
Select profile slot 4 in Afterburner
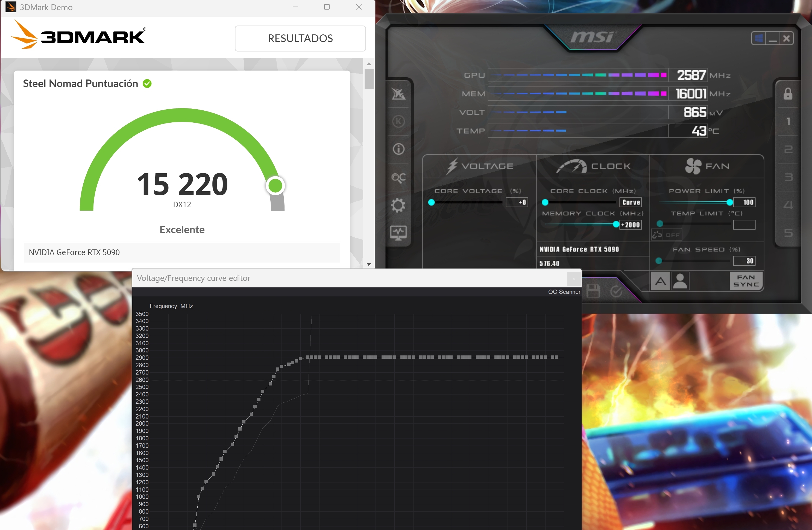tap(788, 205)
